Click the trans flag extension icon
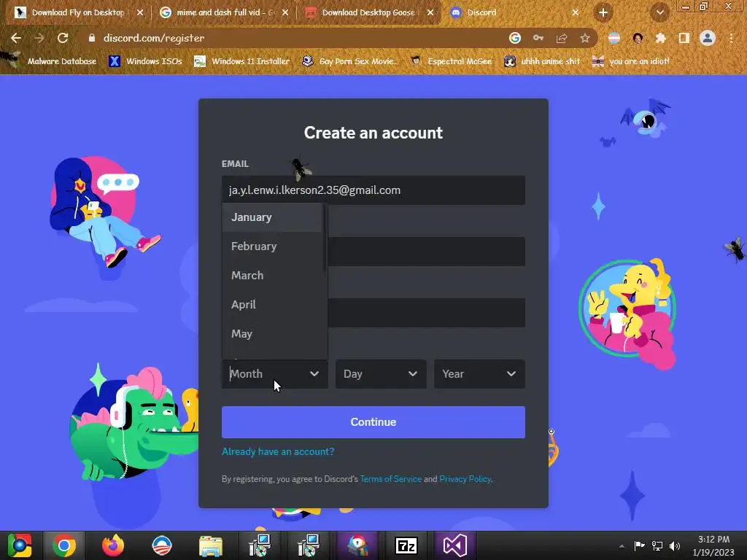This screenshot has width=747, height=560. tap(614, 38)
